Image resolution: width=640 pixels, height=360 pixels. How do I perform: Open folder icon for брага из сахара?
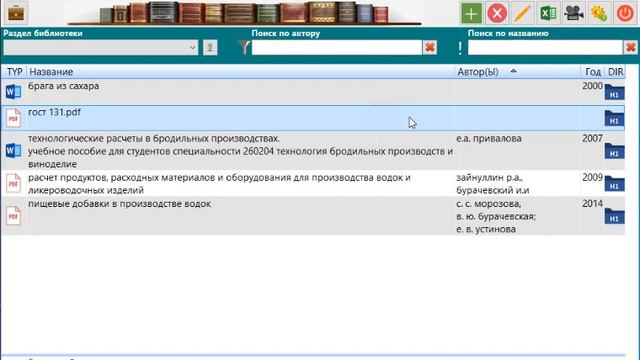[614, 92]
